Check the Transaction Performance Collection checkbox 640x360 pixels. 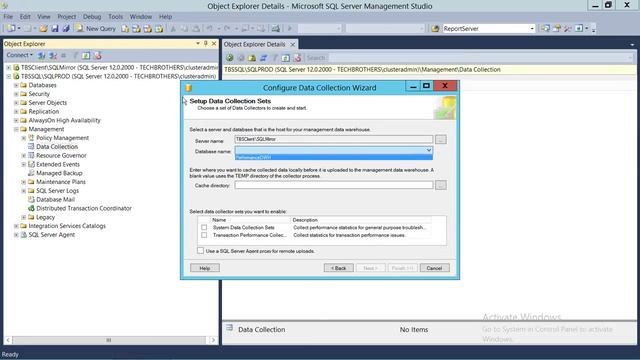tap(204, 235)
